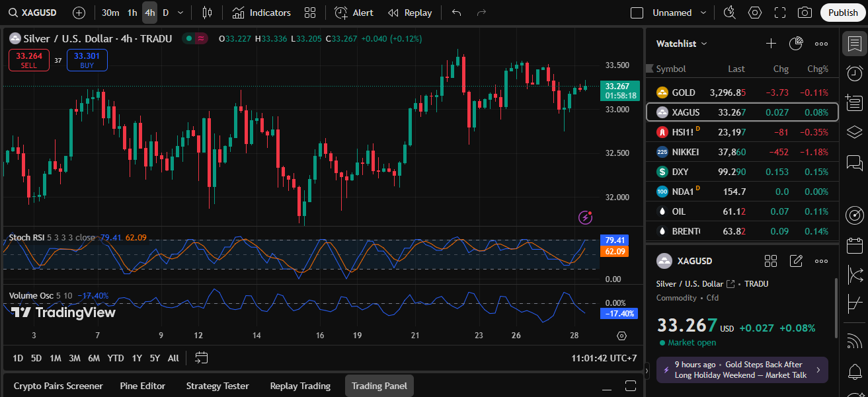Open the Indicators panel
Screen dimensions: 868x397
tap(262, 13)
